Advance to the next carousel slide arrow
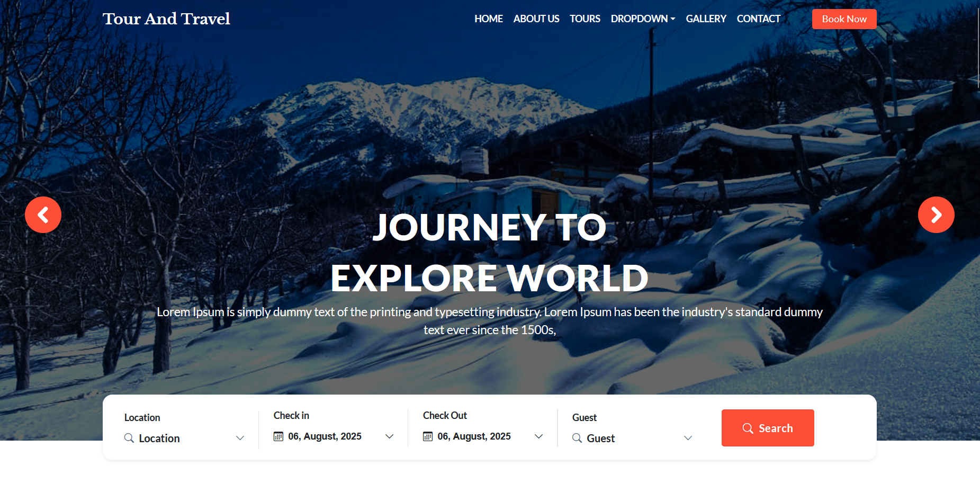Screen dimensions: 980x483 pos(936,214)
